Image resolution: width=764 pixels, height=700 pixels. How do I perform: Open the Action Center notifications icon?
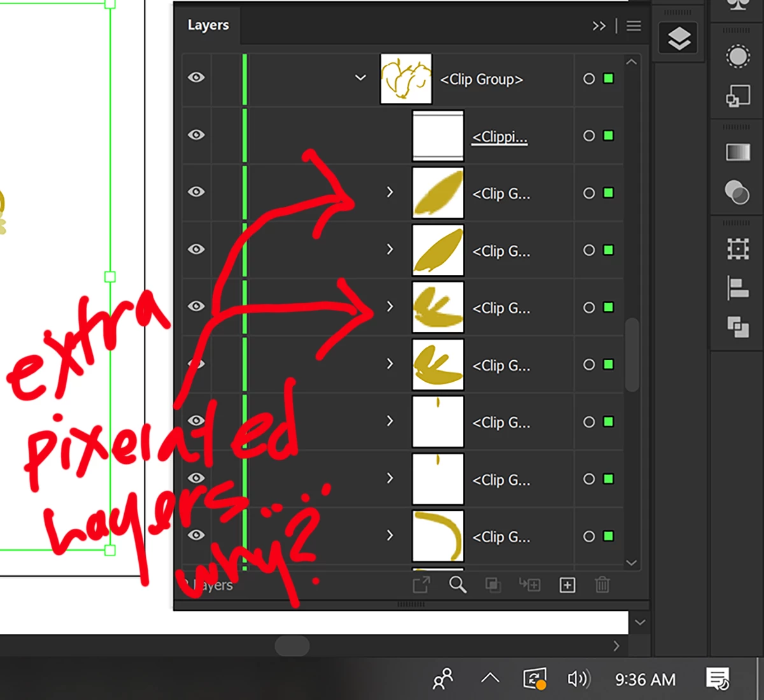(x=718, y=680)
